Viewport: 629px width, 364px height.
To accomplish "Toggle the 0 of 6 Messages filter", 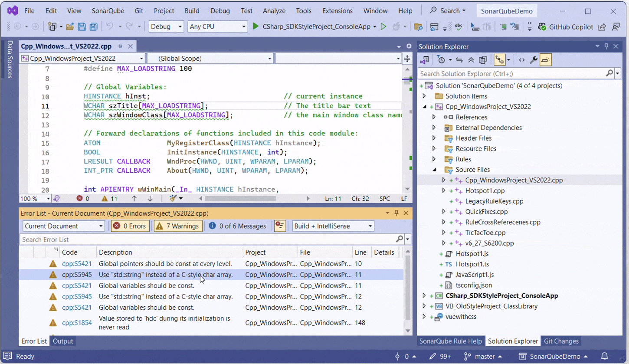I will click(237, 226).
